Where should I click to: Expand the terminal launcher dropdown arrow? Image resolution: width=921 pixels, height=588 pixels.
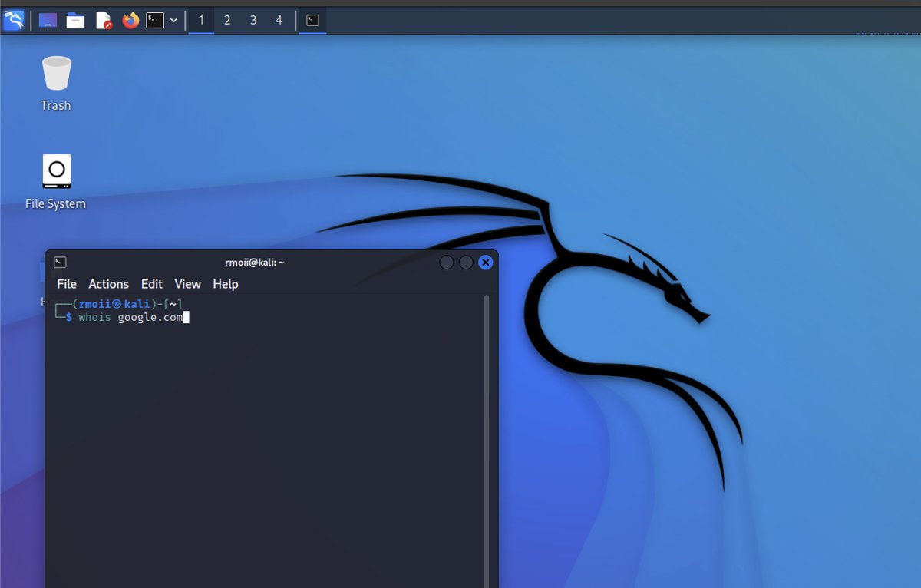pos(173,21)
